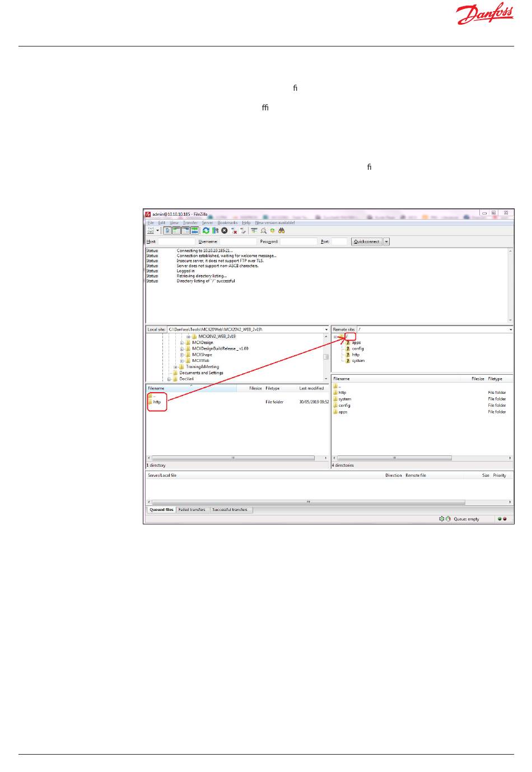Viewport: 532px width, 772px height.
Task: Toggle the local directory tree display
Action: click(x=176, y=230)
